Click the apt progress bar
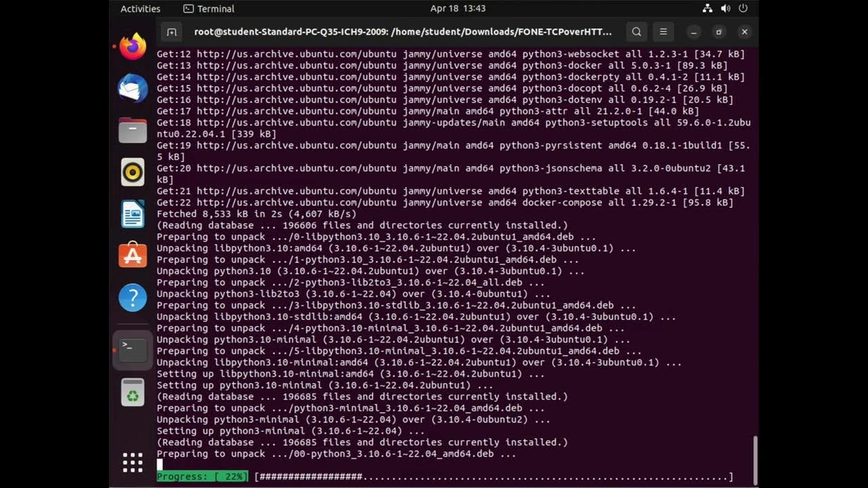This screenshot has height=488, width=868. (x=494, y=477)
